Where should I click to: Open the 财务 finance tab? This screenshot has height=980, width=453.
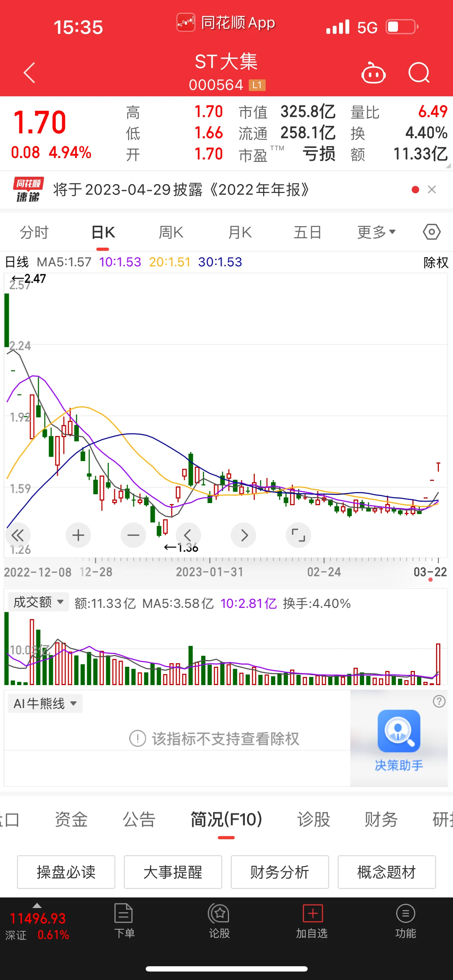pyautogui.click(x=381, y=819)
